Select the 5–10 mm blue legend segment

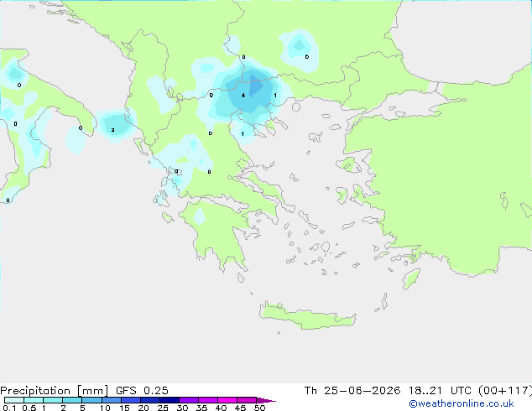(91, 400)
